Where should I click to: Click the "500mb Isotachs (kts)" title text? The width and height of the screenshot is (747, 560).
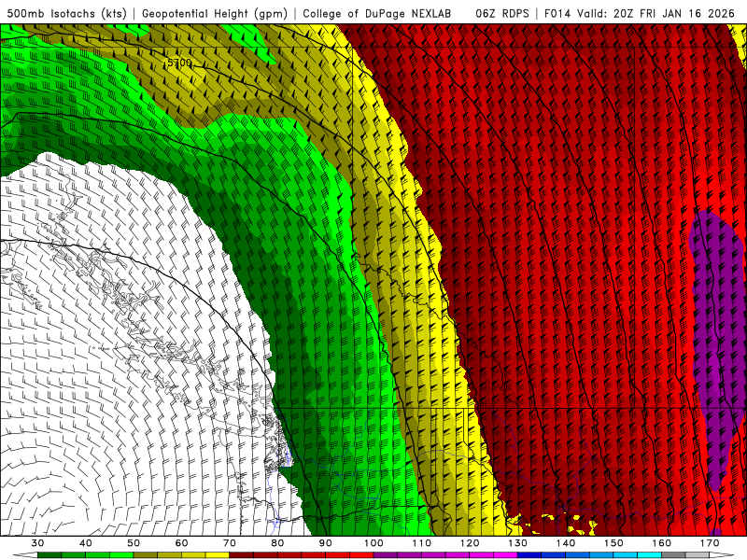click(x=66, y=13)
